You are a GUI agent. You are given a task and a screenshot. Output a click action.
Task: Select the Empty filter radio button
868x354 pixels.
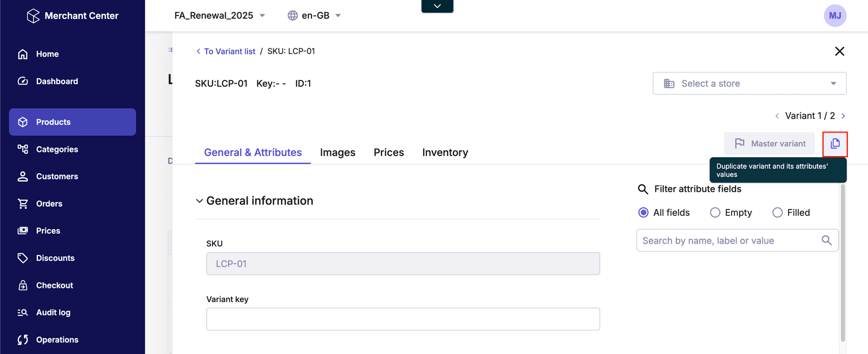coord(715,212)
